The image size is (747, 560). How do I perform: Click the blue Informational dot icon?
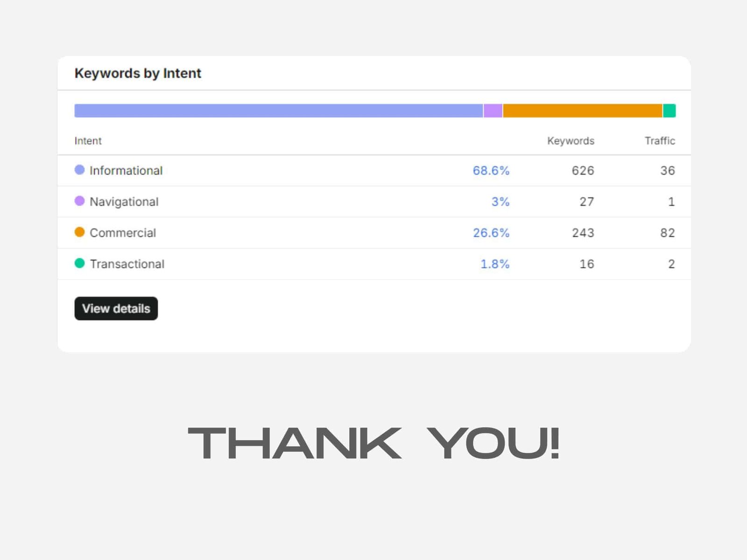point(80,170)
